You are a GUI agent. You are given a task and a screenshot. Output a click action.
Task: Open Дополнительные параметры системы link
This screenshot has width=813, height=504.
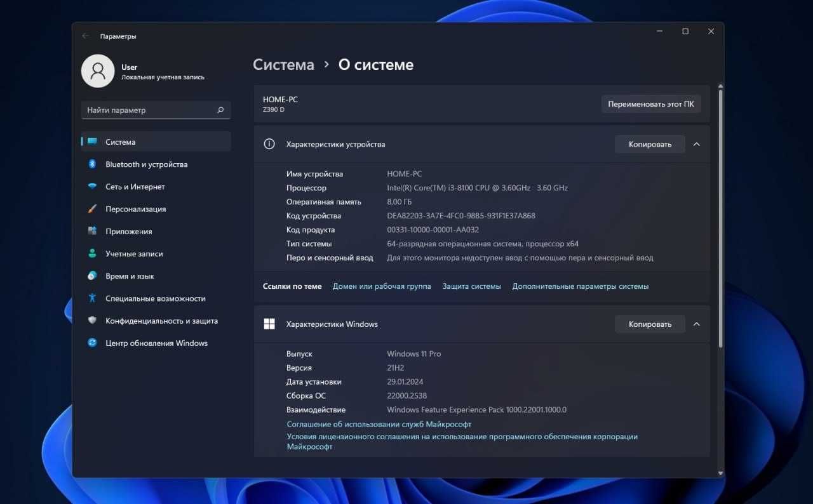point(581,286)
